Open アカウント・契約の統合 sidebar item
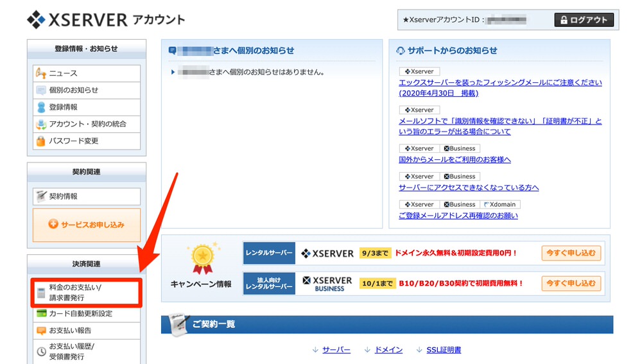The height and width of the screenshot is (364, 642). point(87,124)
